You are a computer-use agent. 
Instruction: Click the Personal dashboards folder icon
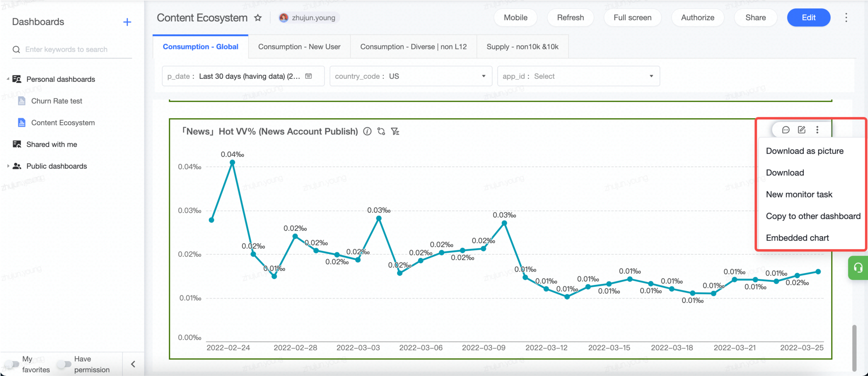click(x=17, y=79)
